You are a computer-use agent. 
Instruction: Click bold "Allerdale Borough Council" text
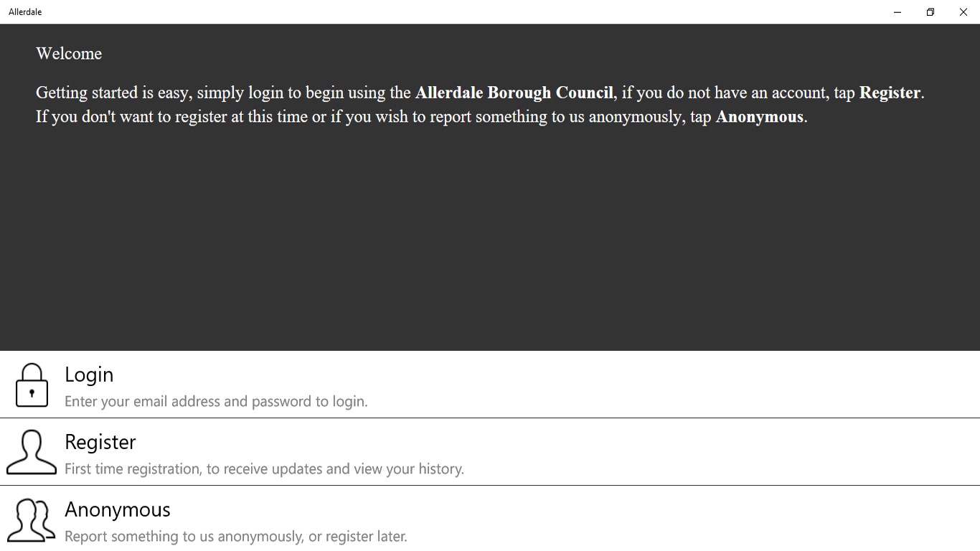coord(514,93)
